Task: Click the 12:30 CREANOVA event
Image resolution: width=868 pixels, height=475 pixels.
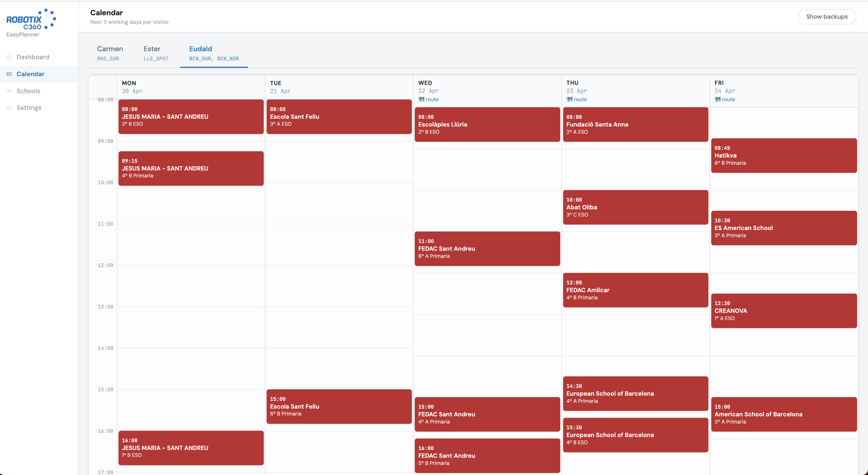Action: [784, 310]
